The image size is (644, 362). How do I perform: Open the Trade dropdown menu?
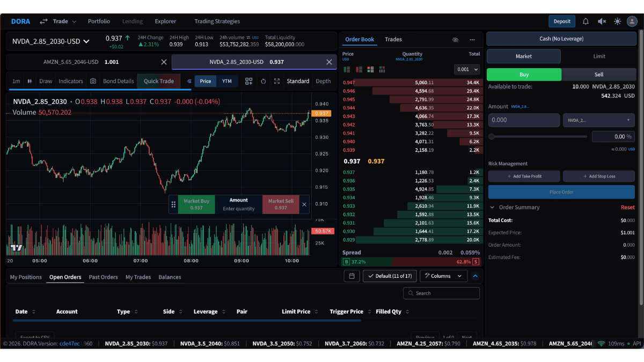coord(64,21)
